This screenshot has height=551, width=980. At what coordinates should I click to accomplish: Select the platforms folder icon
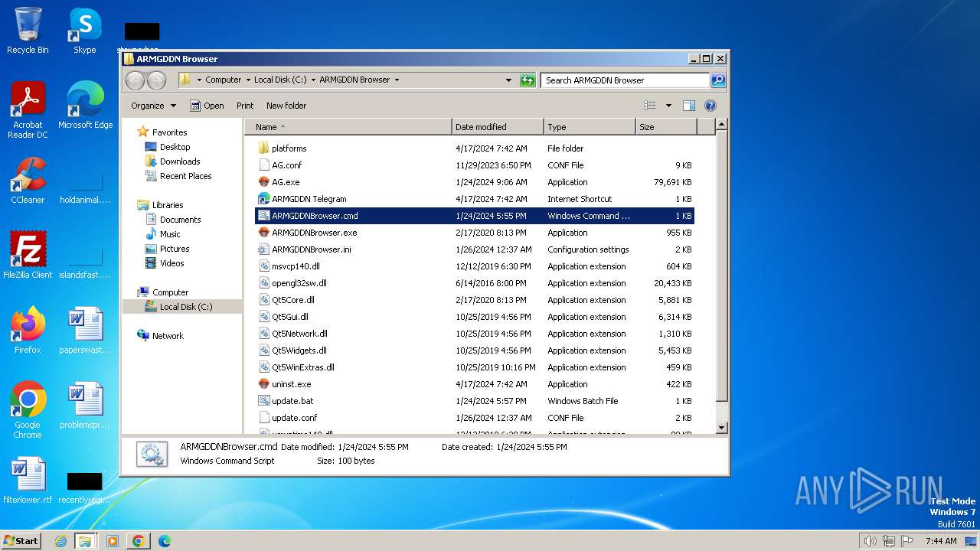[264, 148]
